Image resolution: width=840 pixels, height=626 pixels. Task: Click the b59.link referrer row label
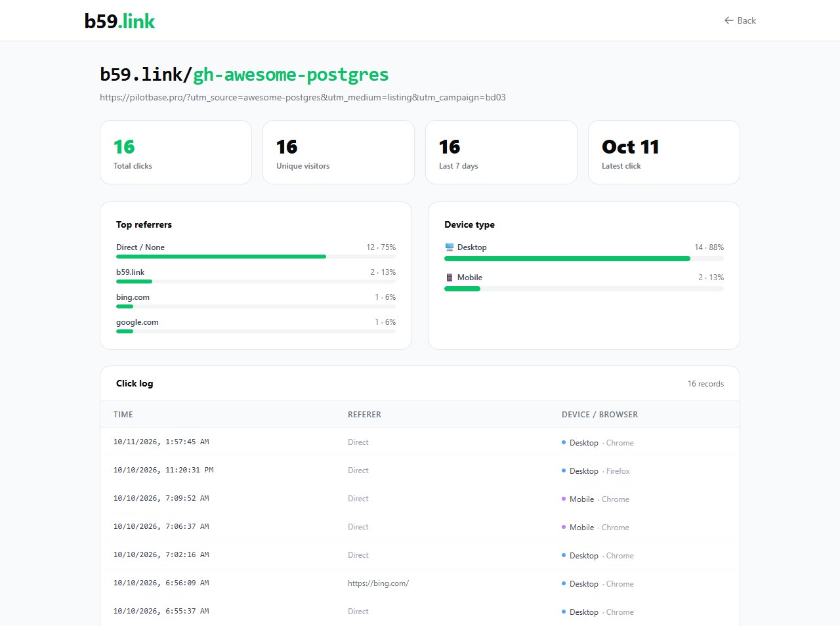130,272
